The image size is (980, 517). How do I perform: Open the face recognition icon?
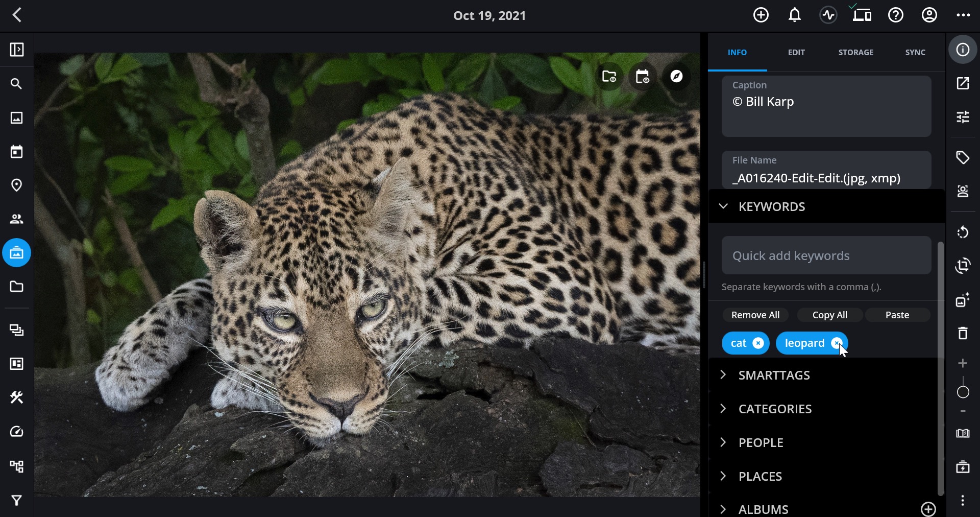pos(963,191)
